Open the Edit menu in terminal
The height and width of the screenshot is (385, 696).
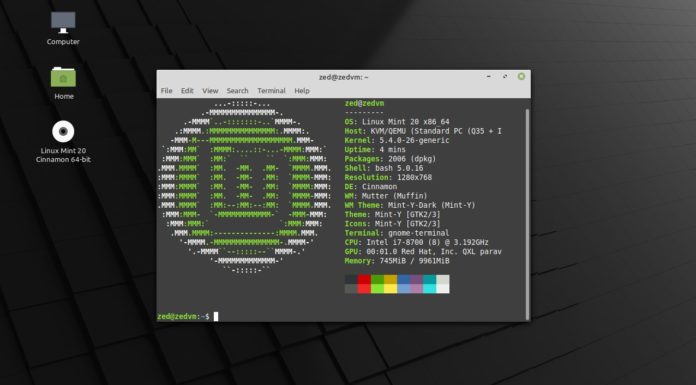pyautogui.click(x=187, y=91)
